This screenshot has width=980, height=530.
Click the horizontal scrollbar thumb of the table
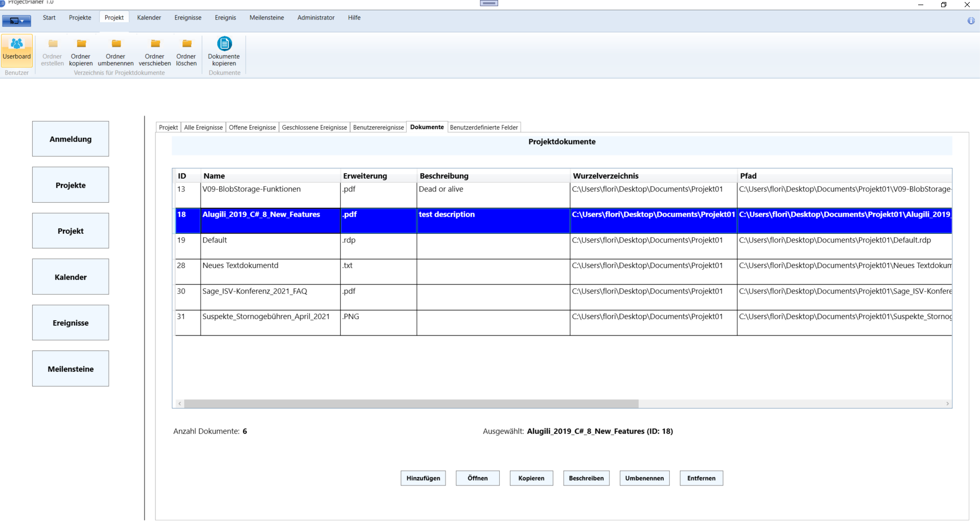[x=411, y=403]
